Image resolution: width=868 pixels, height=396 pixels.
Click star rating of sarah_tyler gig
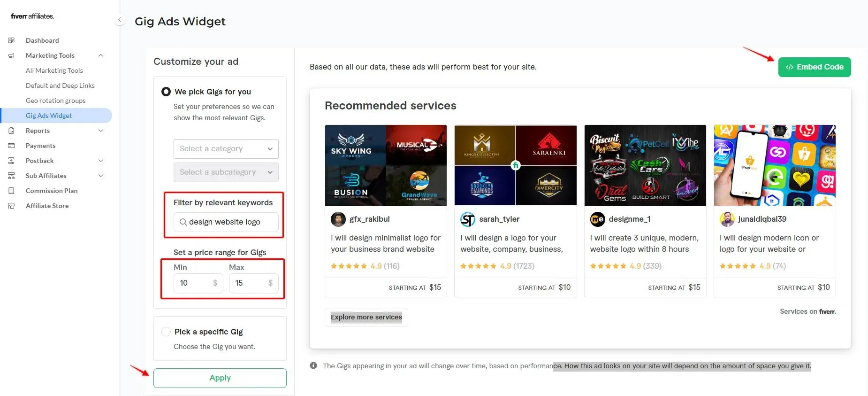[x=478, y=266]
